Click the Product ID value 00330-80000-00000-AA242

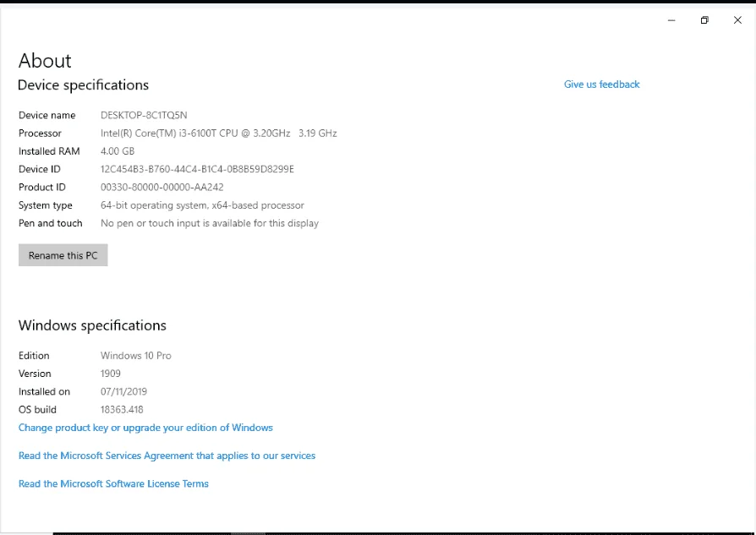(x=162, y=187)
